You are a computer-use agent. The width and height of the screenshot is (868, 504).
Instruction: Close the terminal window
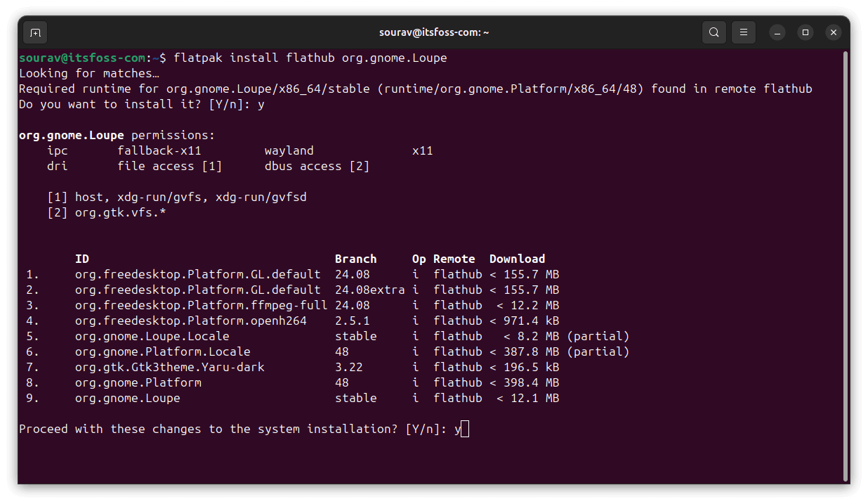pyautogui.click(x=833, y=32)
